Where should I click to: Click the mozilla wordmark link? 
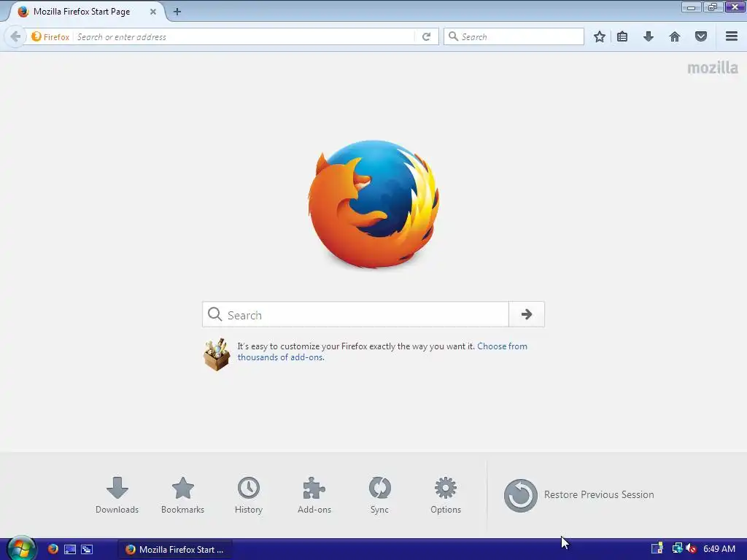[712, 68]
